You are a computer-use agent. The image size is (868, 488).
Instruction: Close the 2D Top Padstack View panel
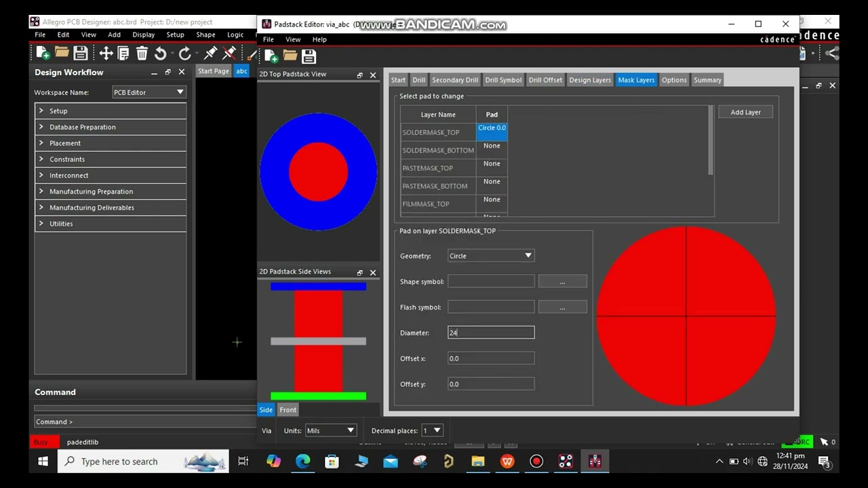tap(373, 75)
